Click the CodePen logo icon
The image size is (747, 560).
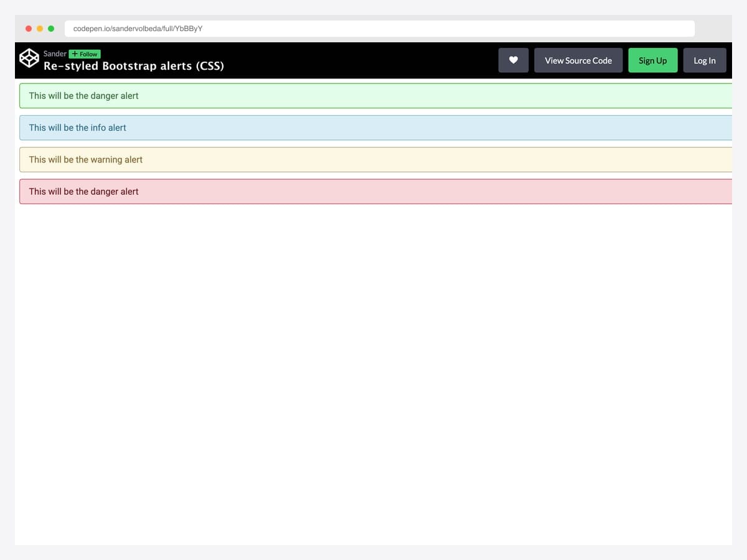[x=29, y=58]
